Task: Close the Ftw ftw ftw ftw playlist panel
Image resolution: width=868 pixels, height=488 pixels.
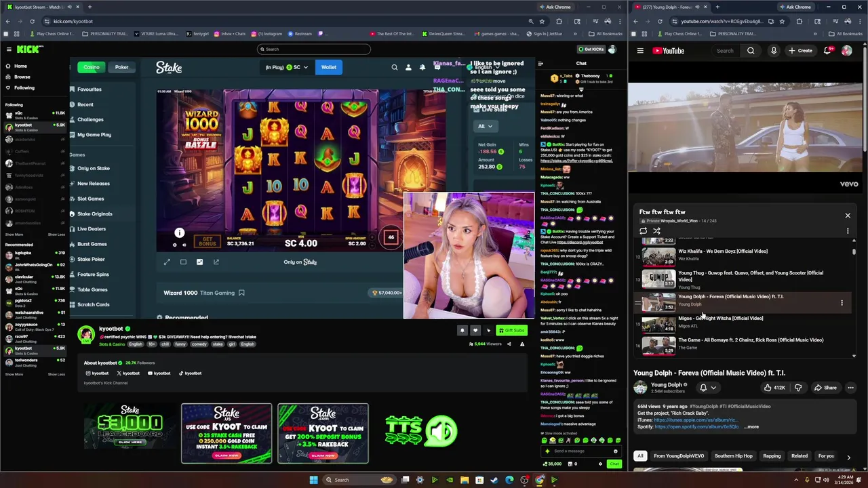Action: click(848, 216)
